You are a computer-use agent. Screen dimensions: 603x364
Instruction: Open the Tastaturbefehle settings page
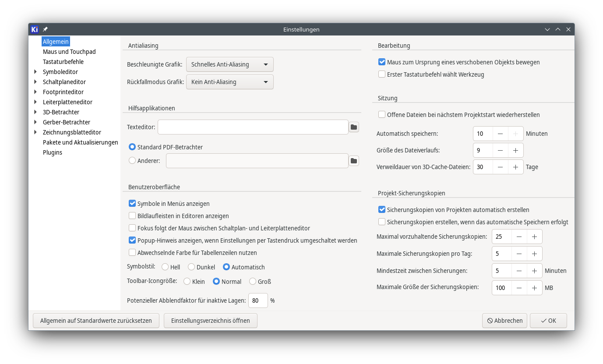(63, 62)
